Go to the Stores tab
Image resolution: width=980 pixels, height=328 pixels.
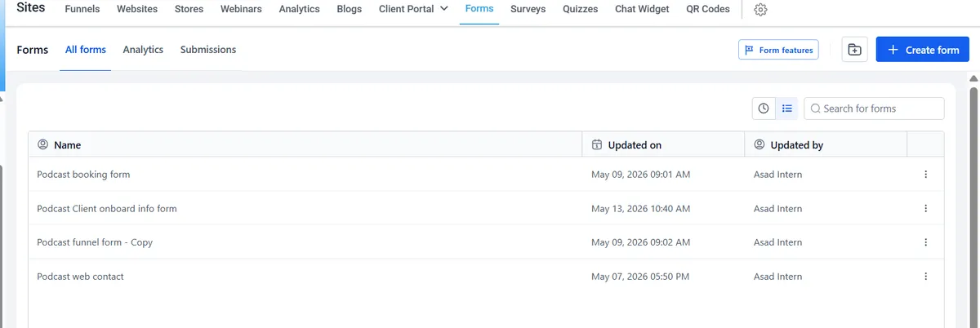[x=189, y=9]
